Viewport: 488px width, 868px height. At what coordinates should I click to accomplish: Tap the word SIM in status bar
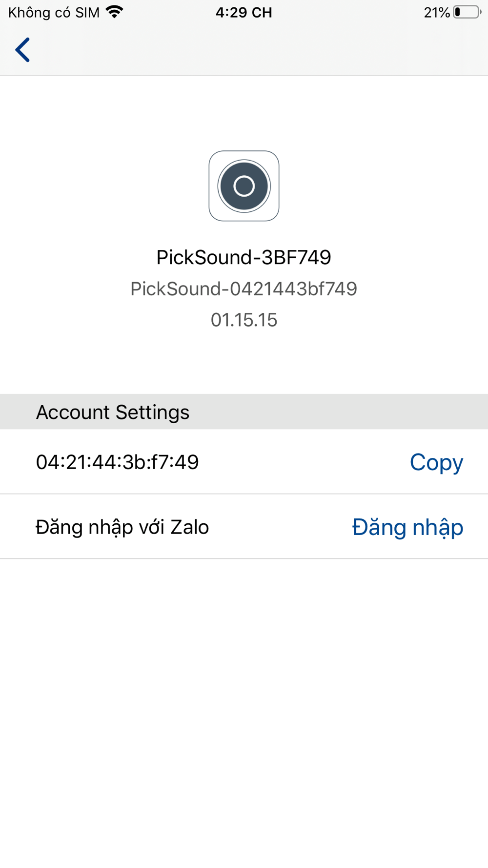(x=87, y=12)
